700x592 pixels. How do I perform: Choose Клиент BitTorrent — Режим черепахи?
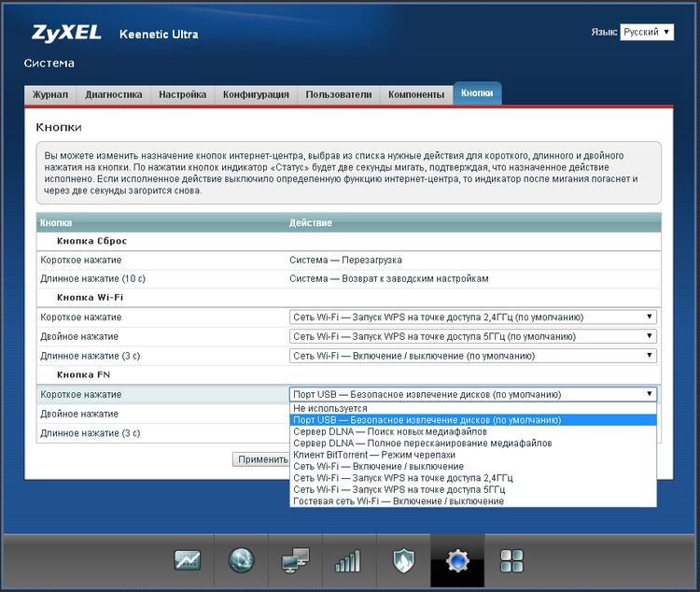coord(473,455)
